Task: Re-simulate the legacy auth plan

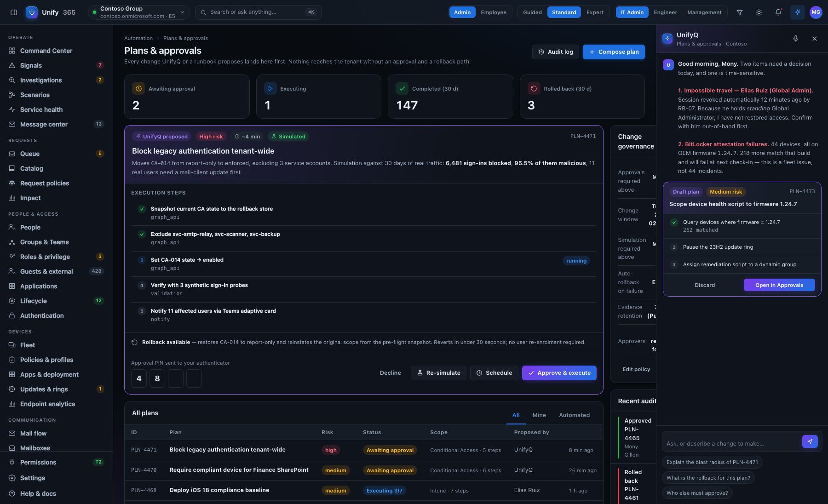Action: click(x=438, y=373)
